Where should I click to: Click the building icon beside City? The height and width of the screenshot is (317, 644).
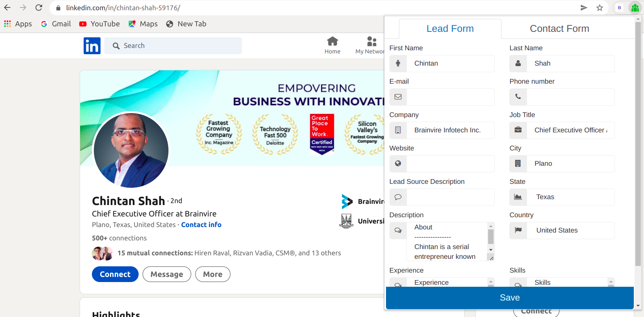pyautogui.click(x=518, y=164)
